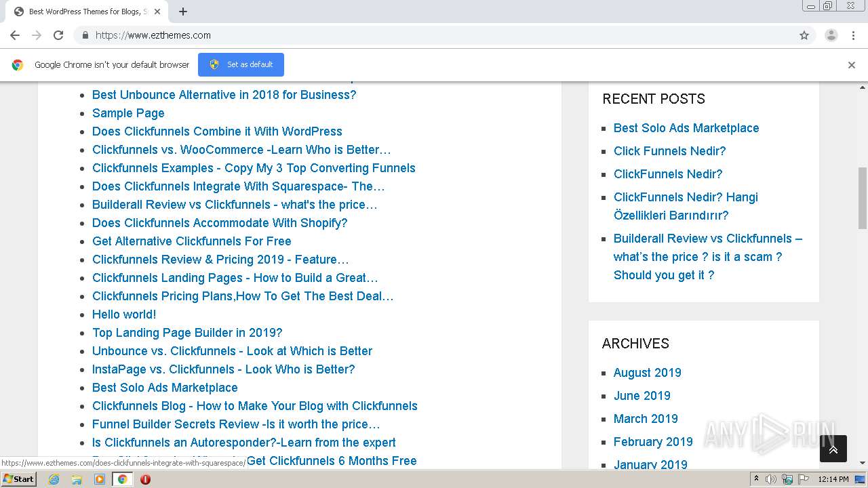868x488 pixels.
Task: Open network status tray icon
Action: click(787, 479)
